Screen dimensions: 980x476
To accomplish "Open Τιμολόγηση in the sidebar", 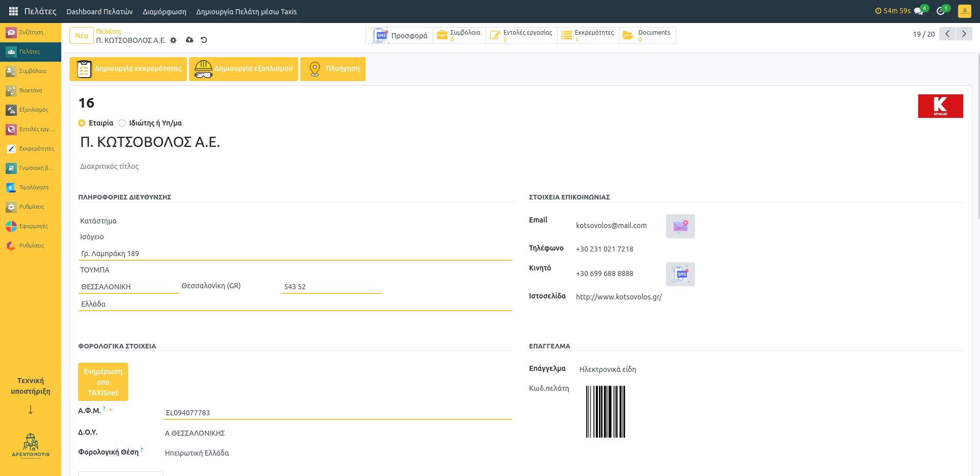I will (31, 187).
